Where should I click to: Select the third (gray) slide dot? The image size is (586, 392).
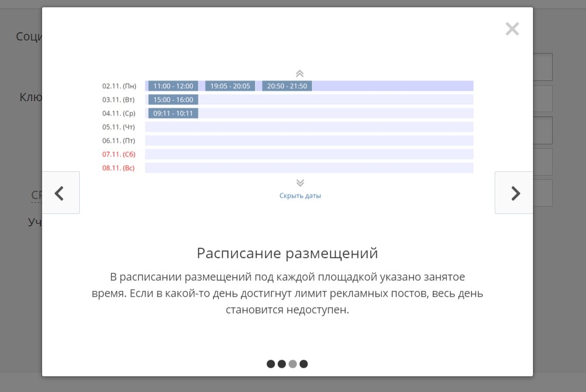292,364
